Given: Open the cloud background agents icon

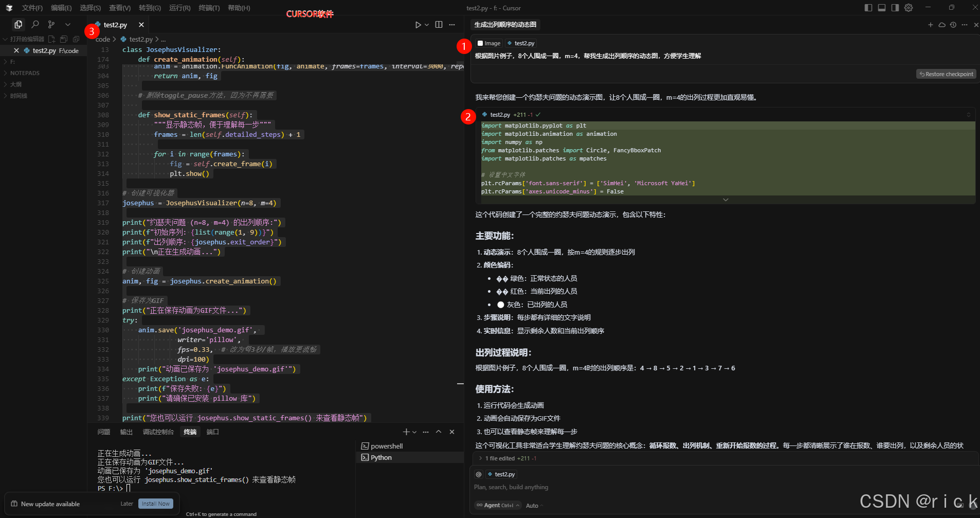Looking at the screenshot, I should [x=941, y=25].
